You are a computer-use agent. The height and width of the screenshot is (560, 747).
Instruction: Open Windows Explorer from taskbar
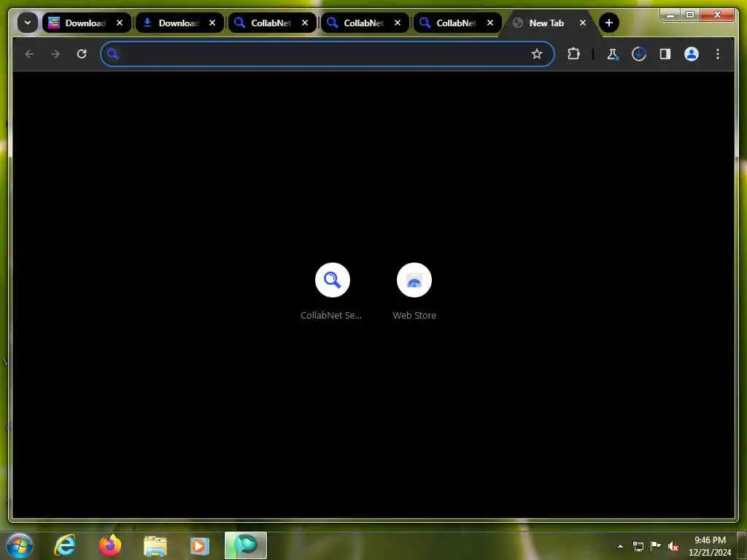(155, 545)
